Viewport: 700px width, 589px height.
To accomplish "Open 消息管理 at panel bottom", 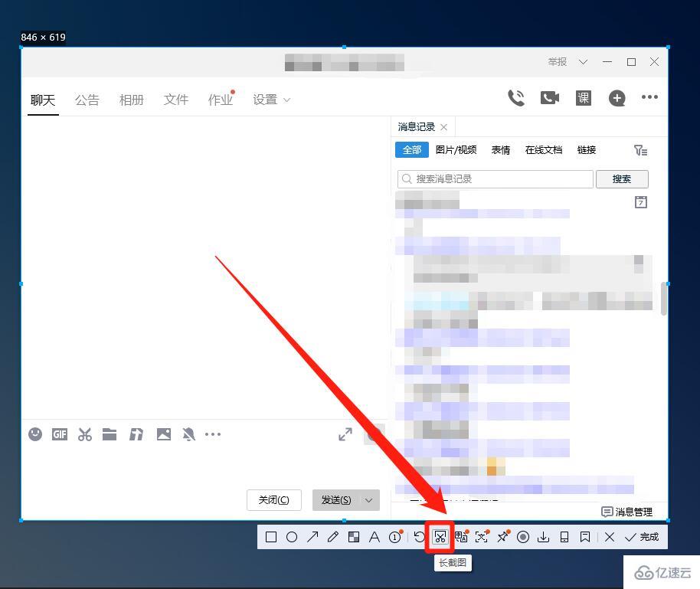I will (x=626, y=512).
